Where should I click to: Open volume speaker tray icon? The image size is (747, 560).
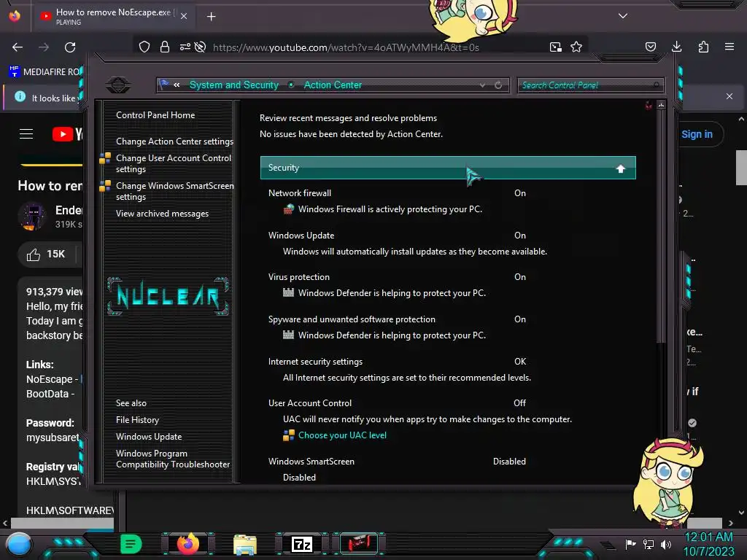tap(666, 544)
